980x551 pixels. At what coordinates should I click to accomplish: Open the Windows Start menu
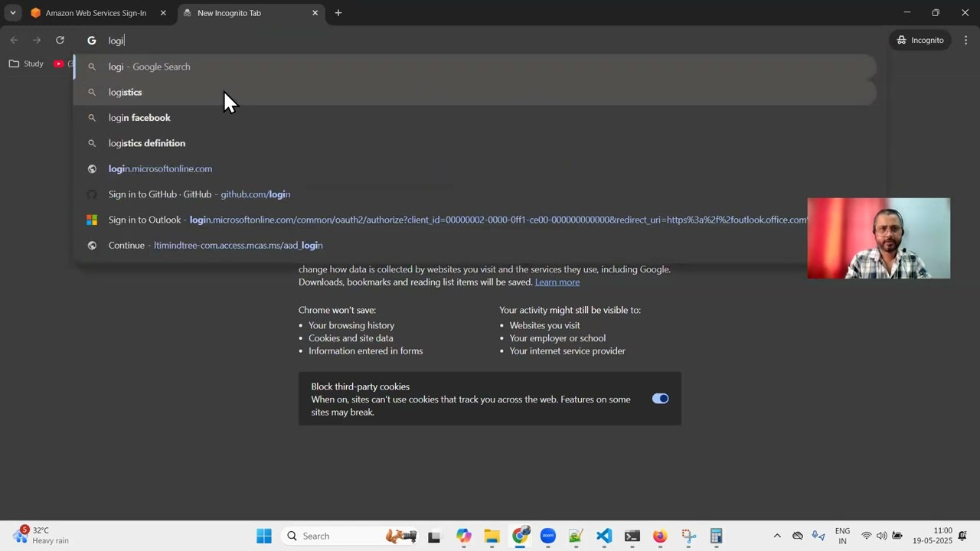264,536
